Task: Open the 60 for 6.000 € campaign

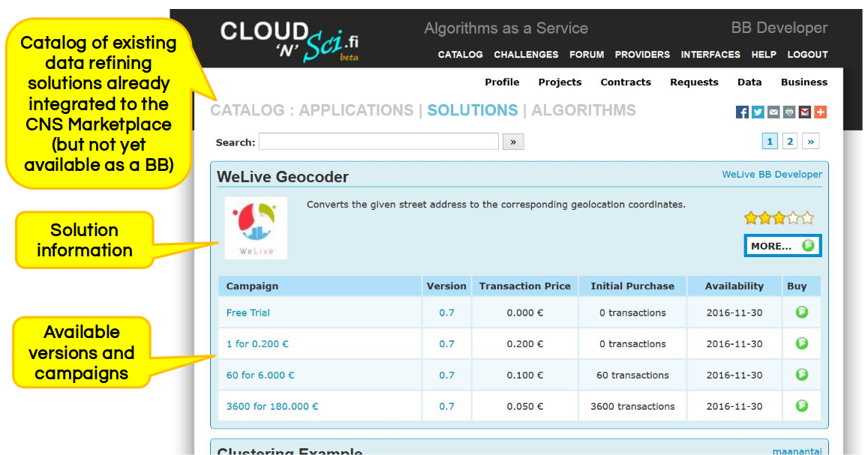Action: 260,375
